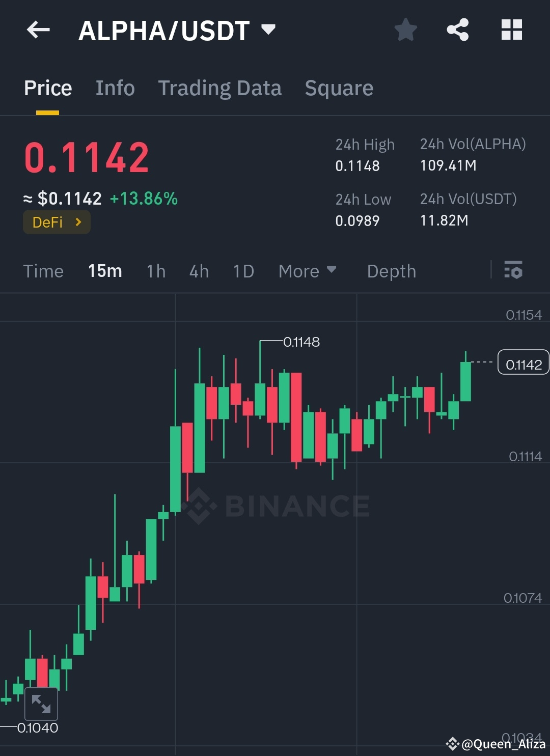Screen dimensions: 550x756
Task: Activate the 4h candle interval
Action: pos(199,271)
